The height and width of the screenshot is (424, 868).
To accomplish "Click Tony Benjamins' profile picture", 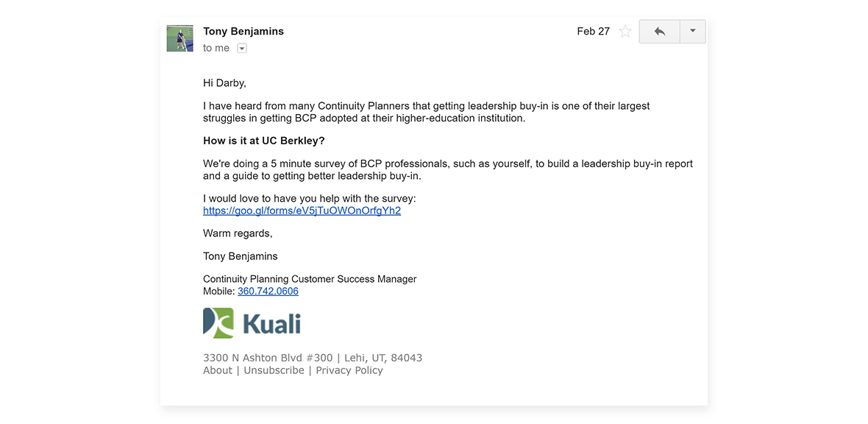I will click(179, 38).
